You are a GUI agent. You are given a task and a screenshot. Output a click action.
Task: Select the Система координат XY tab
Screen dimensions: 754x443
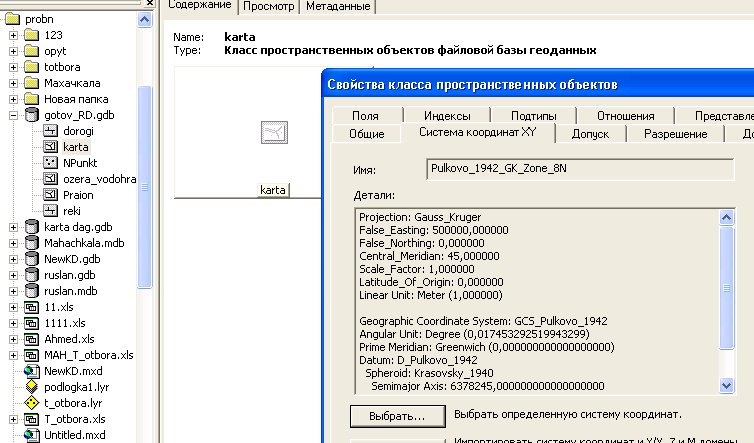coord(478,132)
